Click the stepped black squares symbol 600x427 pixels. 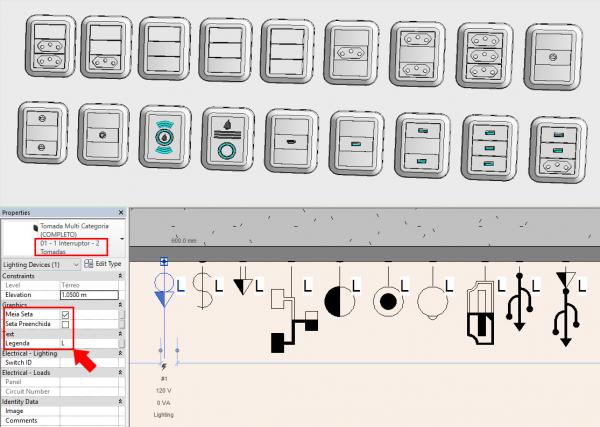click(294, 320)
